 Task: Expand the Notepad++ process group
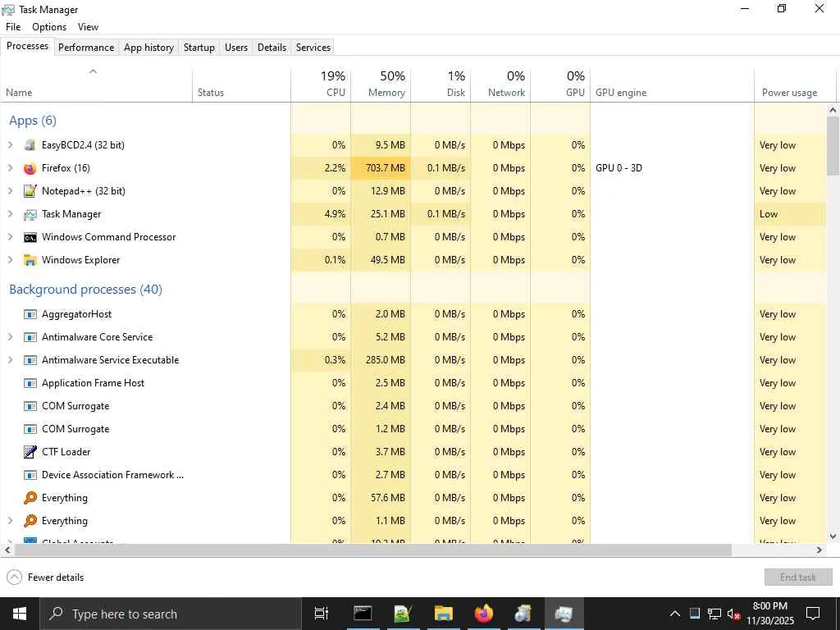point(10,191)
